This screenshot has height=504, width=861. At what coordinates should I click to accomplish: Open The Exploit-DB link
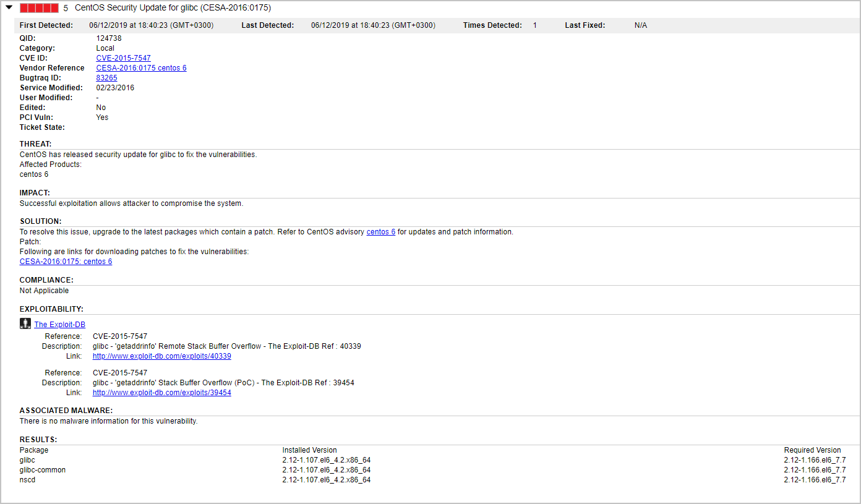[59, 325]
